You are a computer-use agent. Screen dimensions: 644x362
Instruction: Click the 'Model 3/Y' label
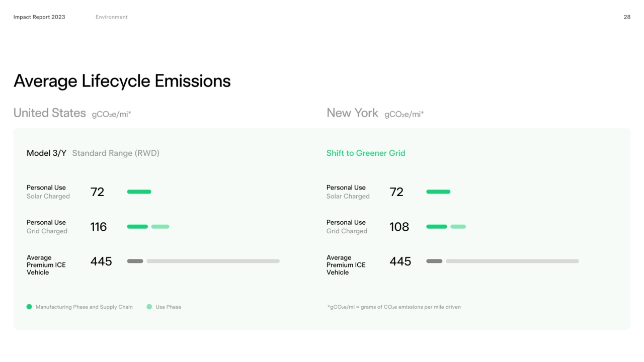pos(46,153)
